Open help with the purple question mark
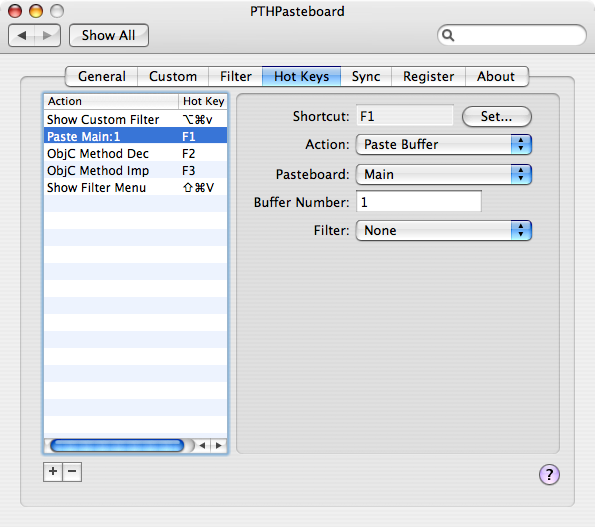 pos(549,474)
